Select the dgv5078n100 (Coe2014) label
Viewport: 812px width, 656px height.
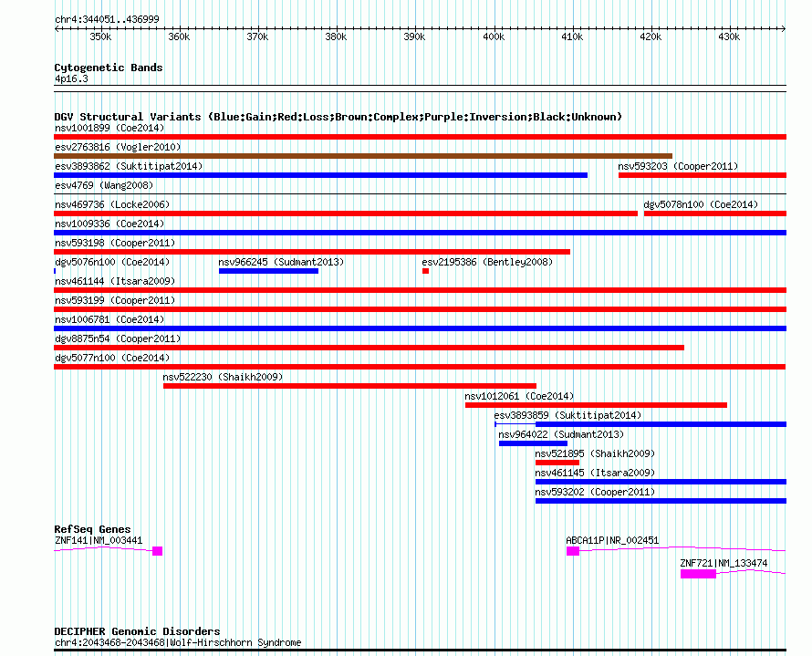(x=701, y=204)
